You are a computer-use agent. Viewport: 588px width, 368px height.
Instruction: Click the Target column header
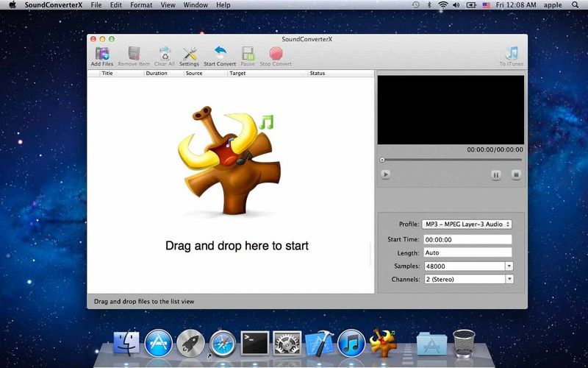pos(237,73)
